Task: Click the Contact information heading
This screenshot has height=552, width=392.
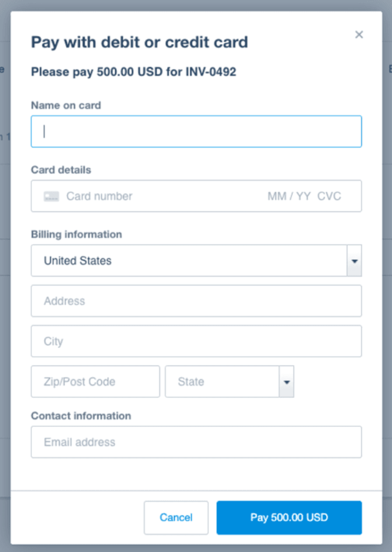Action: point(81,416)
